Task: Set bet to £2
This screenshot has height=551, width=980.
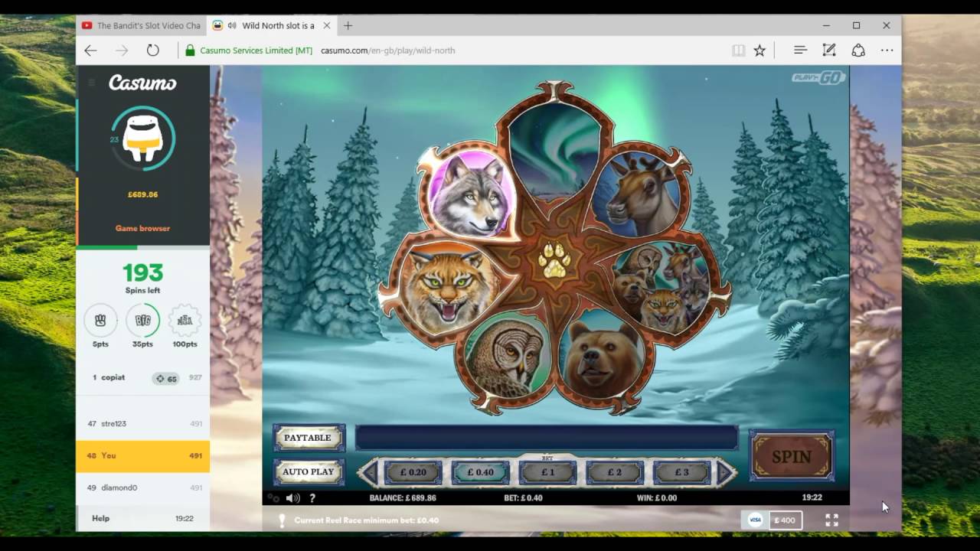Action: point(615,472)
